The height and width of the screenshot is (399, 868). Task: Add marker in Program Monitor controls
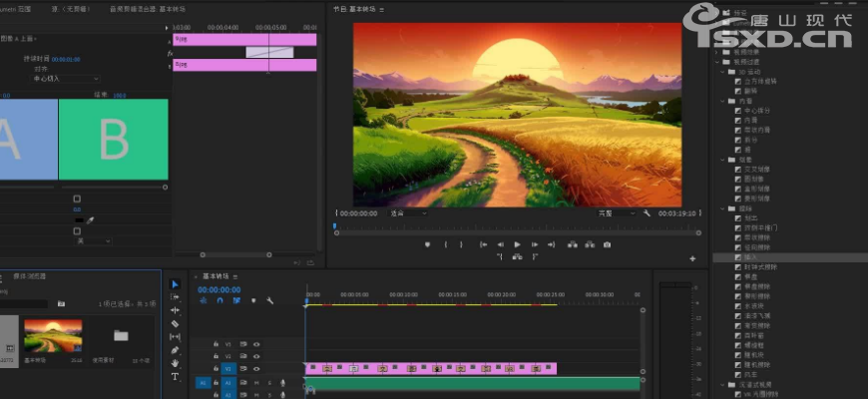[x=427, y=244]
